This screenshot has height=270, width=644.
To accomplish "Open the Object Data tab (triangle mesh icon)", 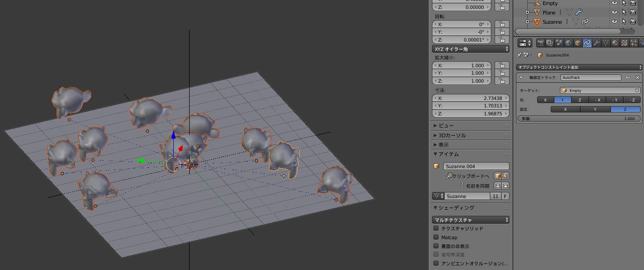I will point(606,43).
